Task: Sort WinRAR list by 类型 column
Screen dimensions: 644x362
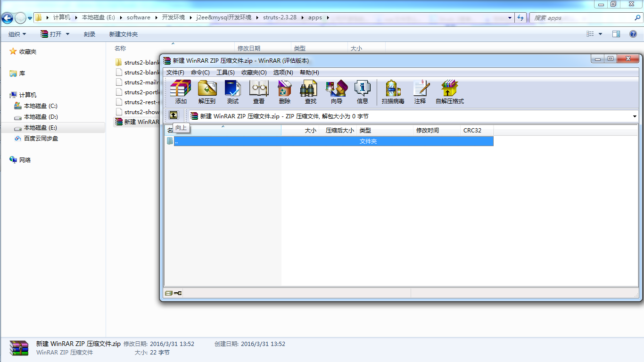Action: pos(385,131)
